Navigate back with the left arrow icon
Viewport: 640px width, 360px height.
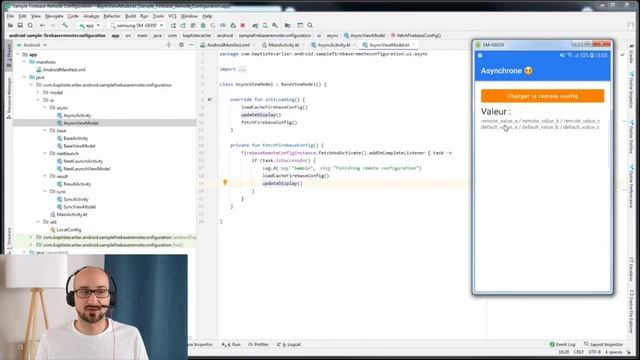42,25
